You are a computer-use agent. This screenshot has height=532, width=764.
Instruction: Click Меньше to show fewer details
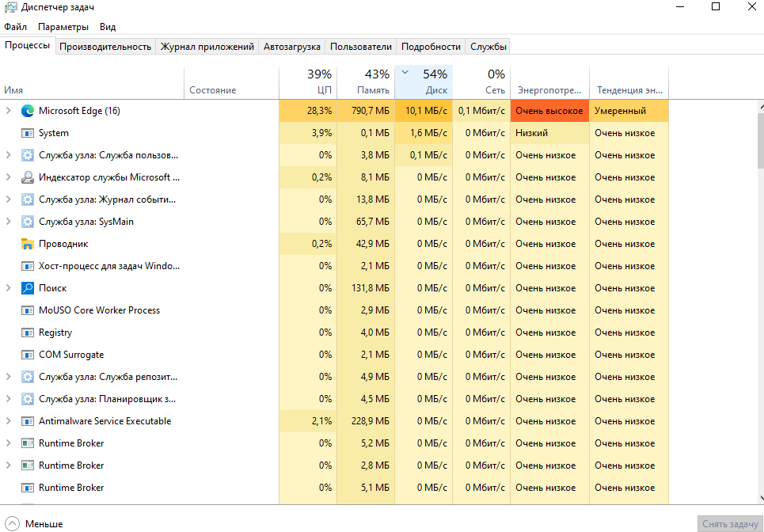point(33,524)
